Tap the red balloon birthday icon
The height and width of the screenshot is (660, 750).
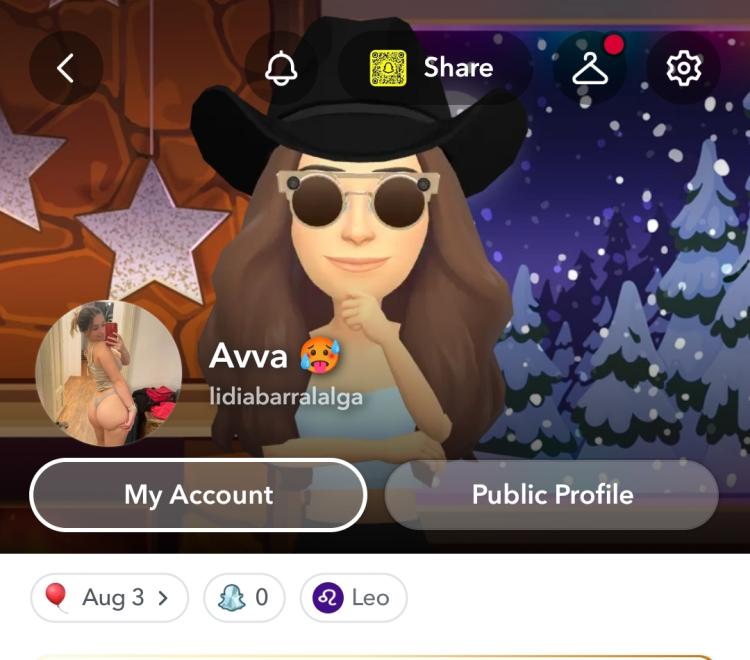tap(56, 597)
